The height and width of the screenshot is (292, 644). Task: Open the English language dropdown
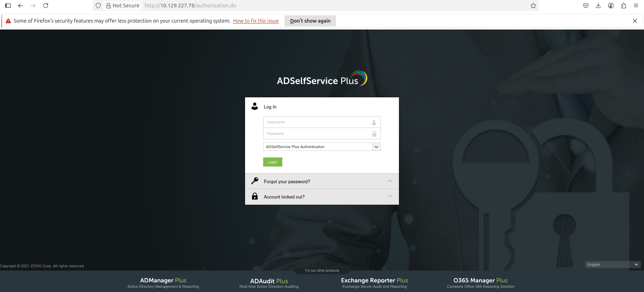pyautogui.click(x=613, y=265)
